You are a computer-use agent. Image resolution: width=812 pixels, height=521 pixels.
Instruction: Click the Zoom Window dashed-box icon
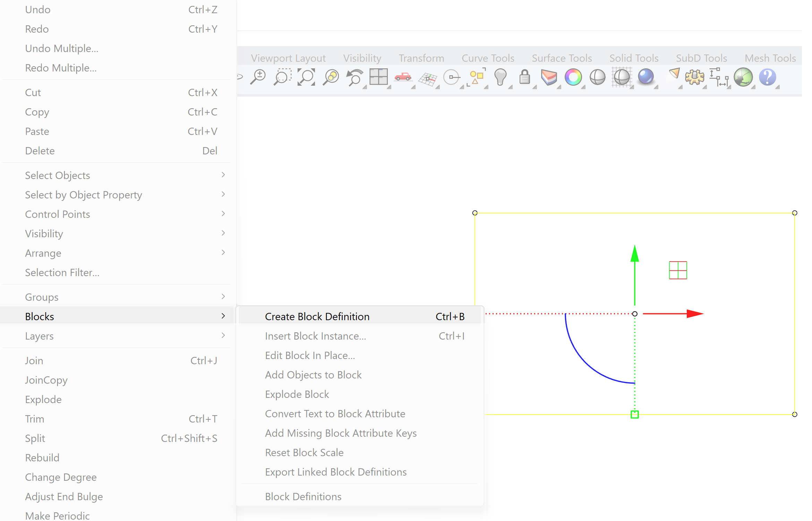point(282,77)
